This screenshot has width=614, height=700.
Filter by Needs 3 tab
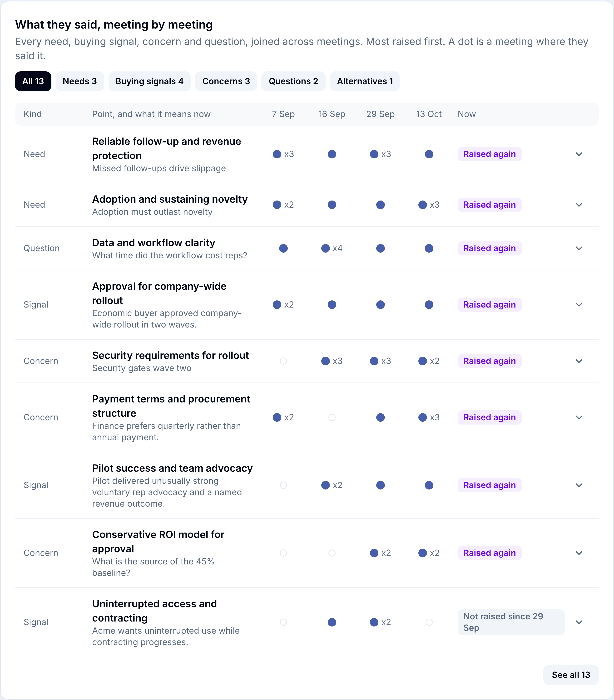pos(80,81)
